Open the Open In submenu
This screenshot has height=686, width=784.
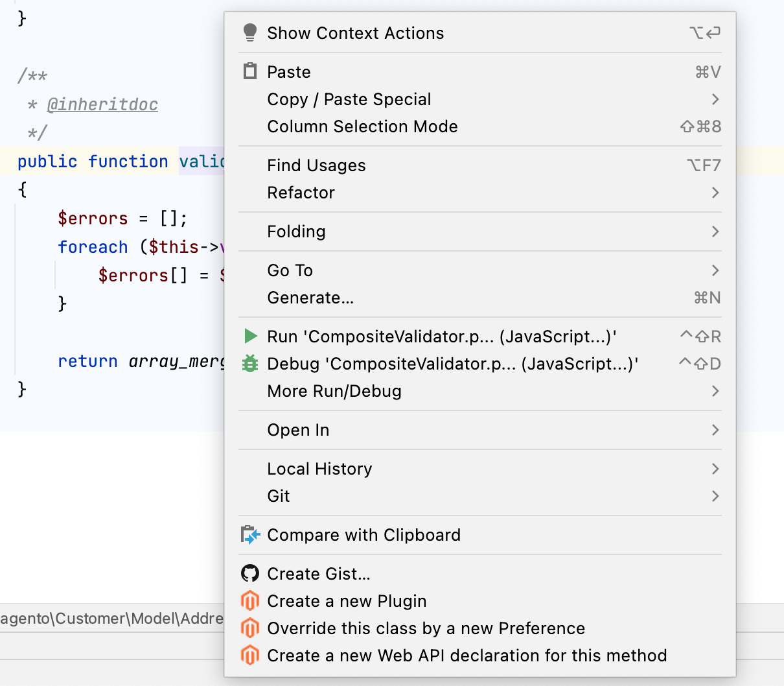(x=298, y=430)
